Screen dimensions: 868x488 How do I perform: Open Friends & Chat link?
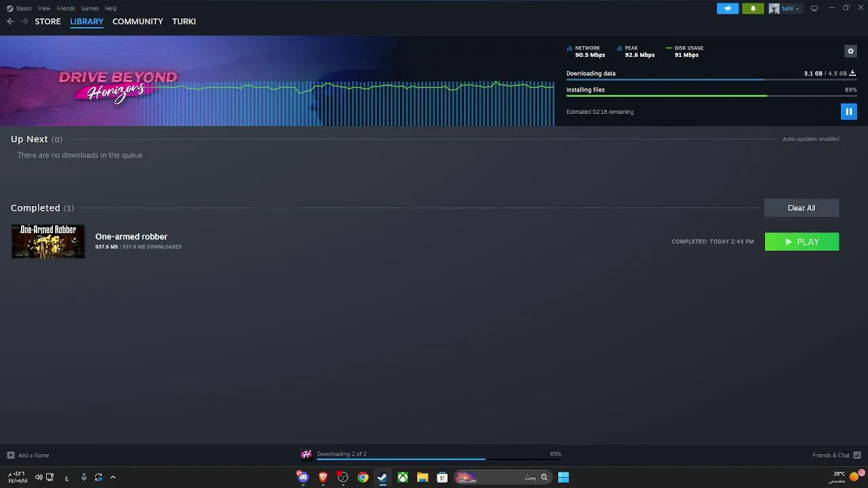[831, 455]
